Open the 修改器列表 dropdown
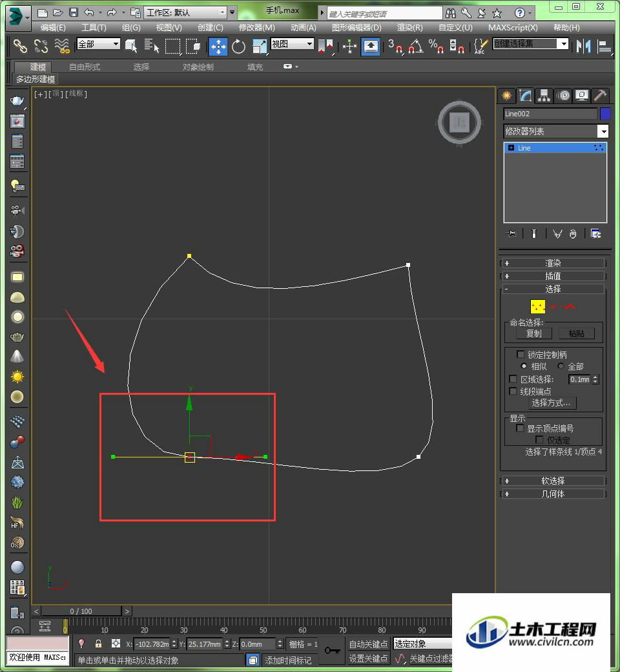The height and width of the screenshot is (672, 620). pos(555,131)
